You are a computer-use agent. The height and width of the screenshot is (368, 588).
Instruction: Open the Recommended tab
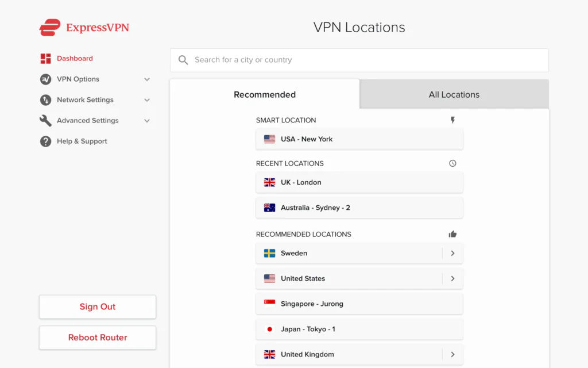pos(265,94)
